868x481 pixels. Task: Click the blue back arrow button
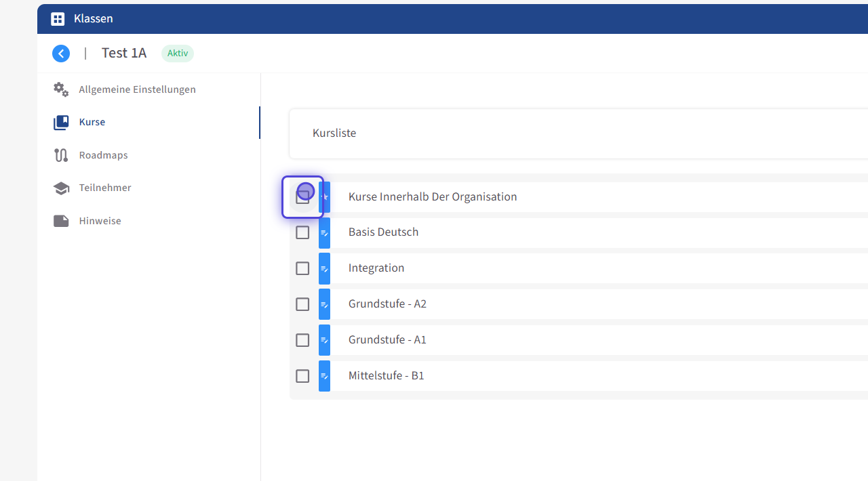[61, 54]
